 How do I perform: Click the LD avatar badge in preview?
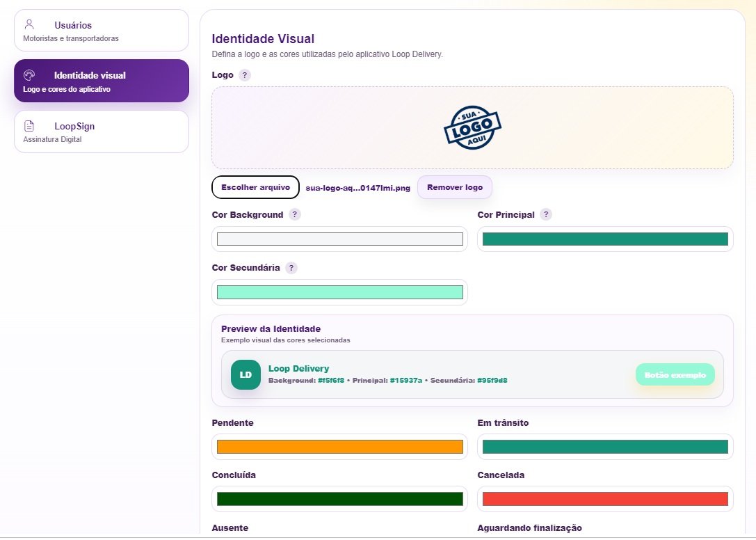(x=246, y=374)
